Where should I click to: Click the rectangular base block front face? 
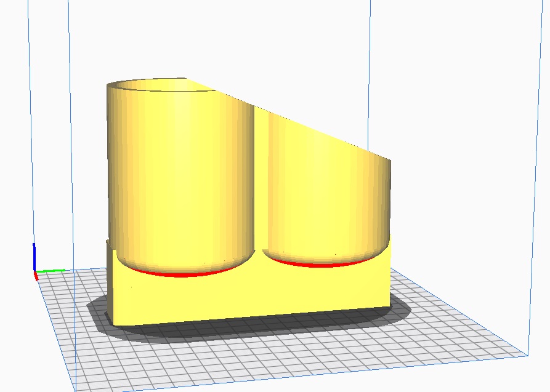(246, 295)
